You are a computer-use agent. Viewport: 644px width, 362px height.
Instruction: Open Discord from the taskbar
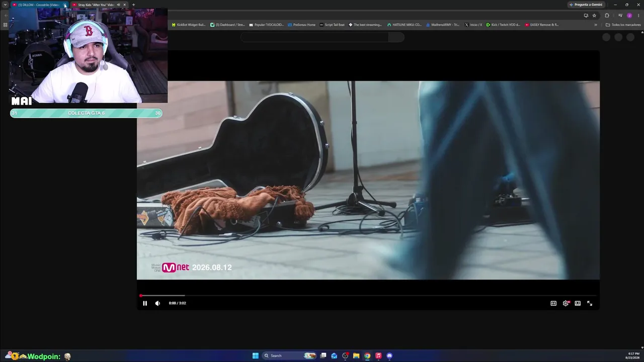(x=389, y=355)
